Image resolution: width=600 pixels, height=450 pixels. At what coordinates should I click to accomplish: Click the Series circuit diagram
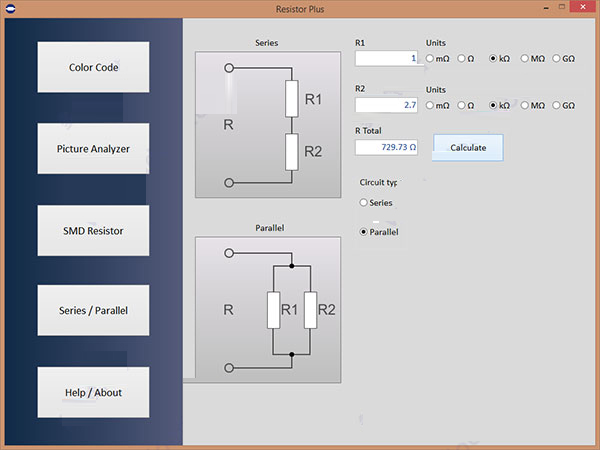268,125
